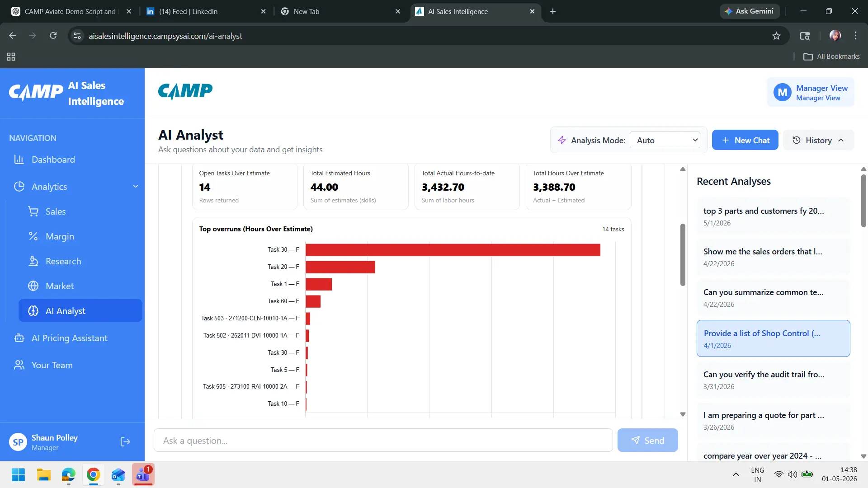Image resolution: width=868 pixels, height=488 pixels.
Task: Open the Dashboard bar chart icon
Action: (19, 160)
